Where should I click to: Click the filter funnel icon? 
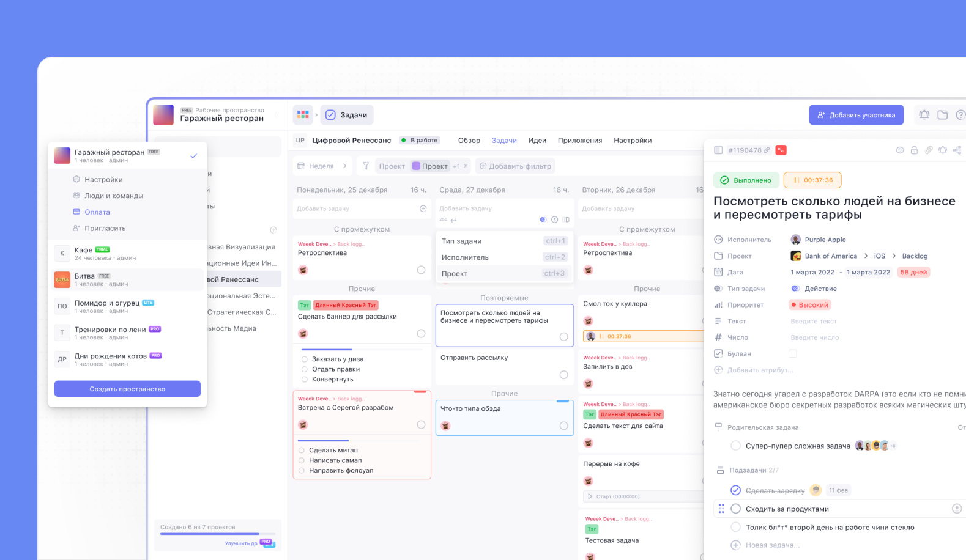366,166
